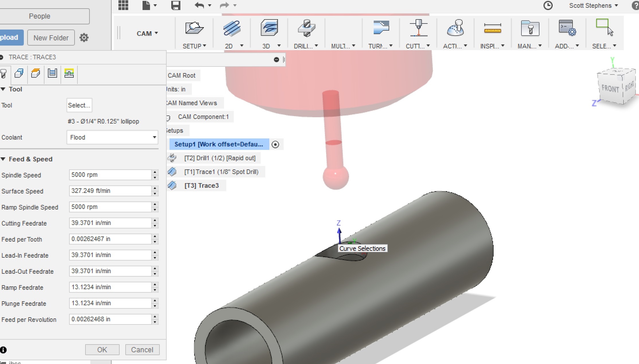Image resolution: width=639 pixels, height=364 pixels.
Task: Select the [T1] Trace1 operation
Action: [x=221, y=172]
